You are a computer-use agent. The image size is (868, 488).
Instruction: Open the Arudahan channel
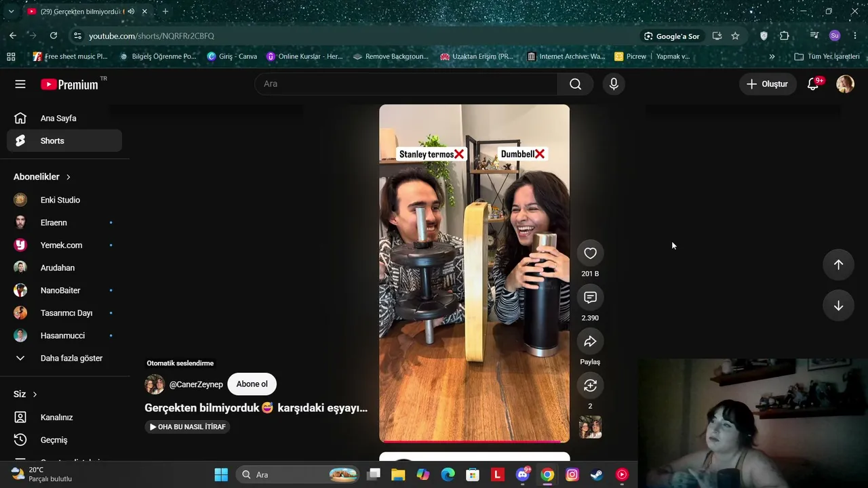[64, 268]
